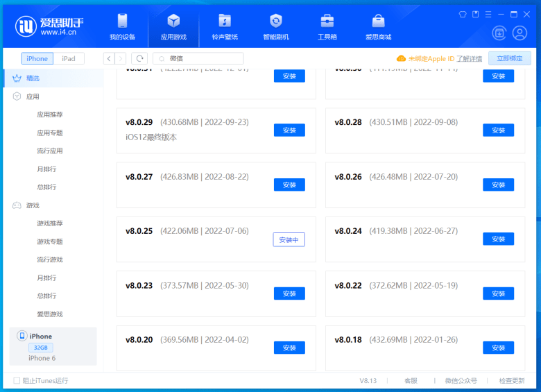Go to 智能刷机 flashing tab
This screenshot has width=541, height=392.
pyautogui.click(x=276, y=27)
